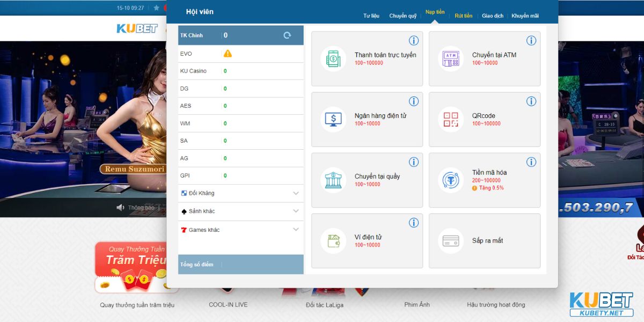Choose Chuyển tại ATM deposit method
Screen dimensions: 644x322
(x=485, y=58)
